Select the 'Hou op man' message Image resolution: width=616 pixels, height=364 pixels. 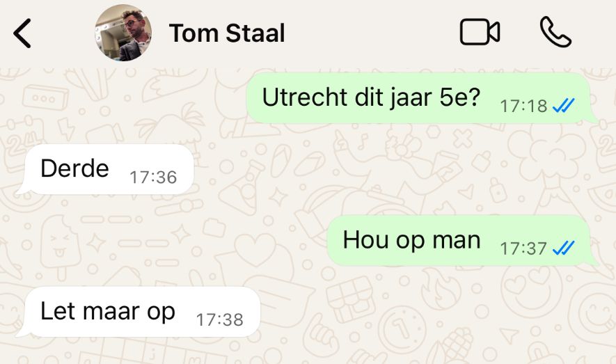[459, 240]
